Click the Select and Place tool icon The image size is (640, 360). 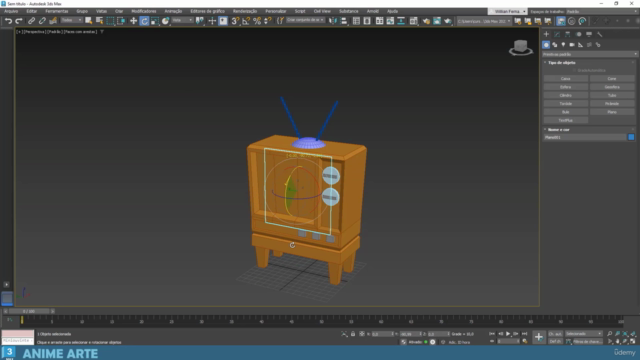point(165,21)
